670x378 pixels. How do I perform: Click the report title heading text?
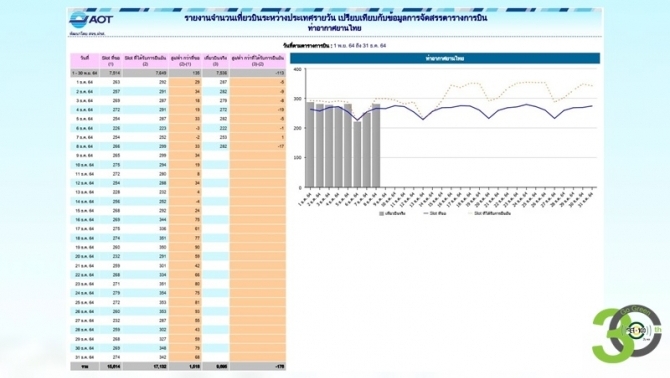pos(335,23)
